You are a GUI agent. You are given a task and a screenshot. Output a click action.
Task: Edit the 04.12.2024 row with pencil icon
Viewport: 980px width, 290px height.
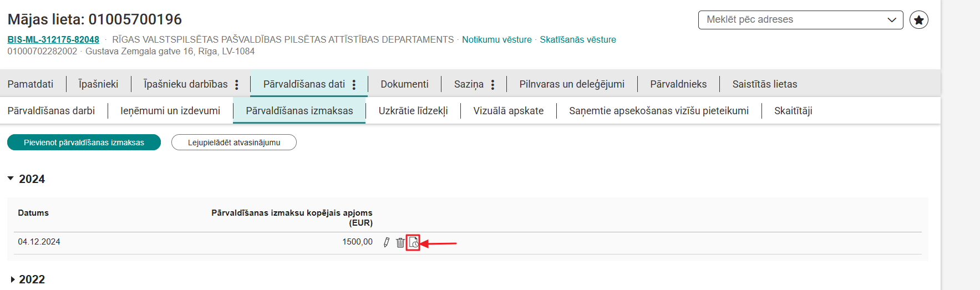[387, 242]
